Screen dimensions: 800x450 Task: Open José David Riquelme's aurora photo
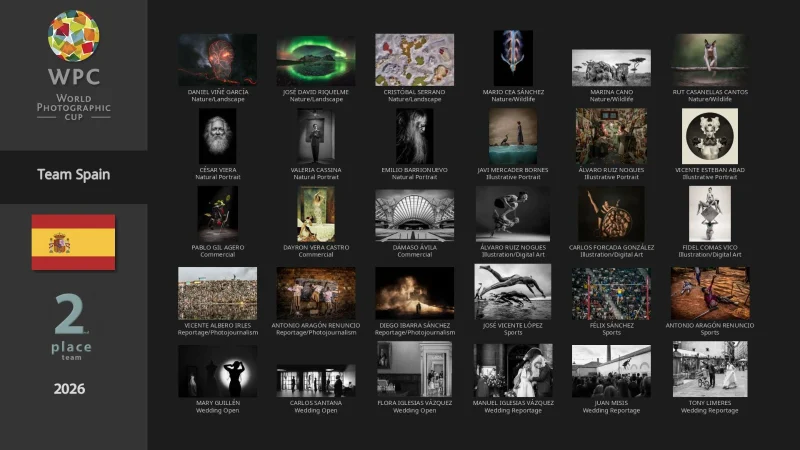(x=315, y=59)
